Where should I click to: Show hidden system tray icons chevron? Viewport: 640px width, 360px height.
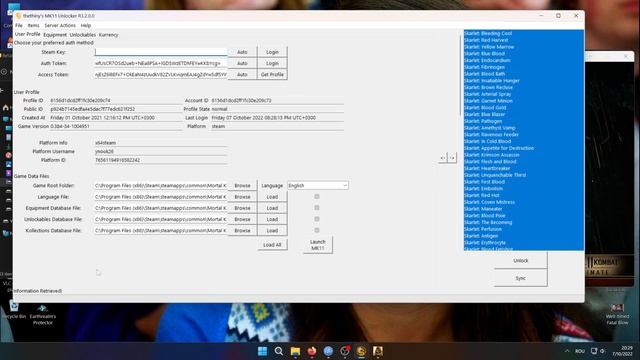[x=567, y=351]
